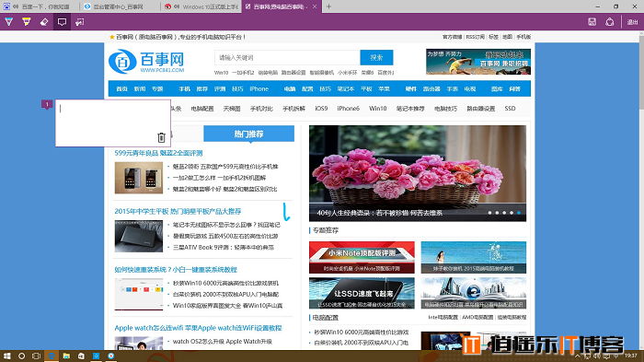Open the media player icon on taskbar
Screen dimensions: 644x362
(x=111, y=356)
